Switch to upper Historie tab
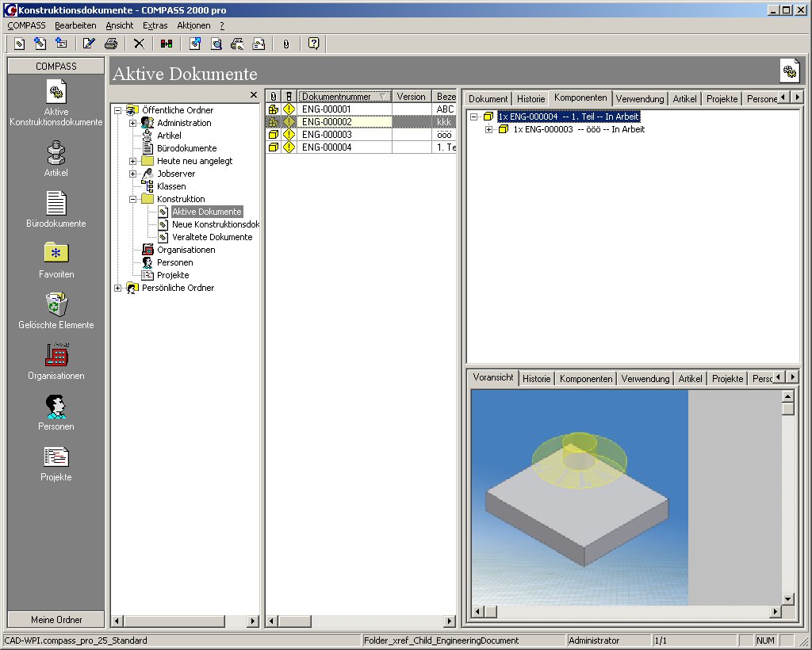The height and width of the screenshot is (650, 812). [530, 99]
